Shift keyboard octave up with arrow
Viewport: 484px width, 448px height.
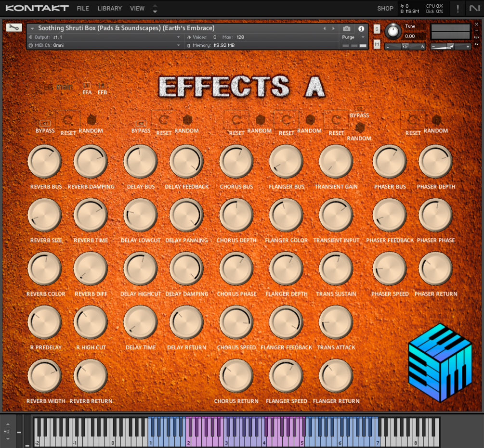(8, 424)
